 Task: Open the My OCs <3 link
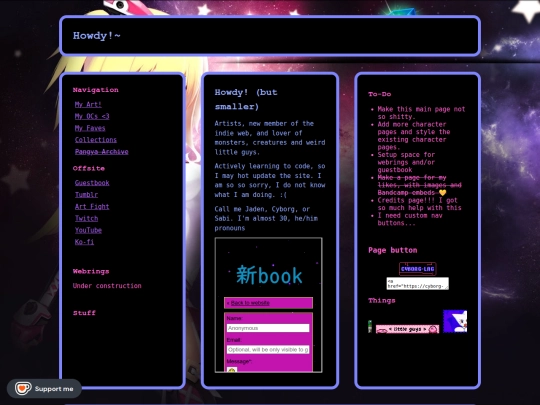click(x=92, y=116)
